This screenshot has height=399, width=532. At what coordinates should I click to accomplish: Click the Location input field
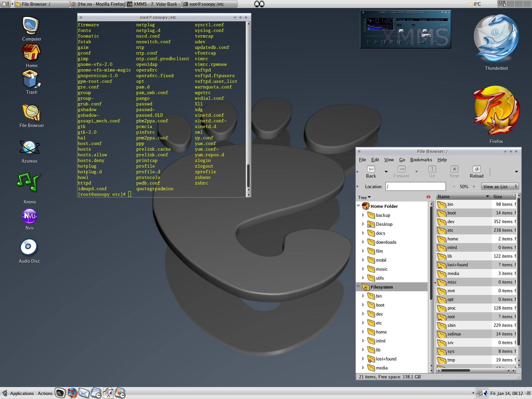point(415,187)
